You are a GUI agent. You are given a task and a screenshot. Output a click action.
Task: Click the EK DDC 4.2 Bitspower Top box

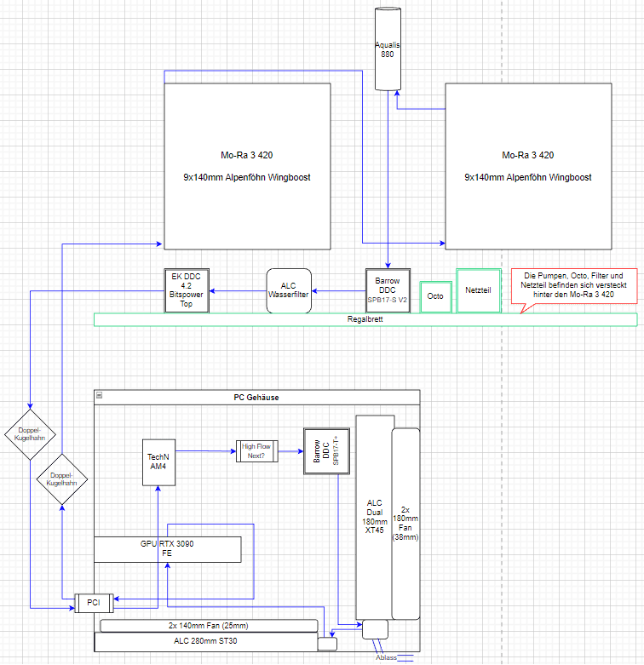187,290
